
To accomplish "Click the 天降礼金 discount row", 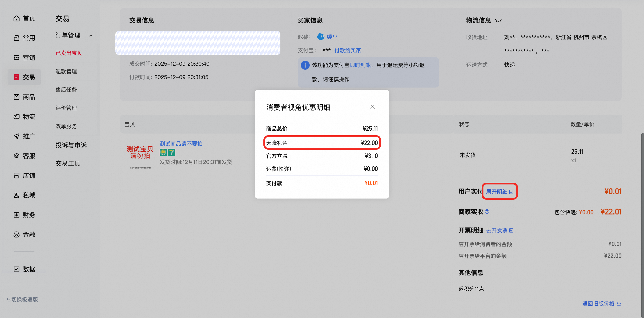I will (322, 143).
